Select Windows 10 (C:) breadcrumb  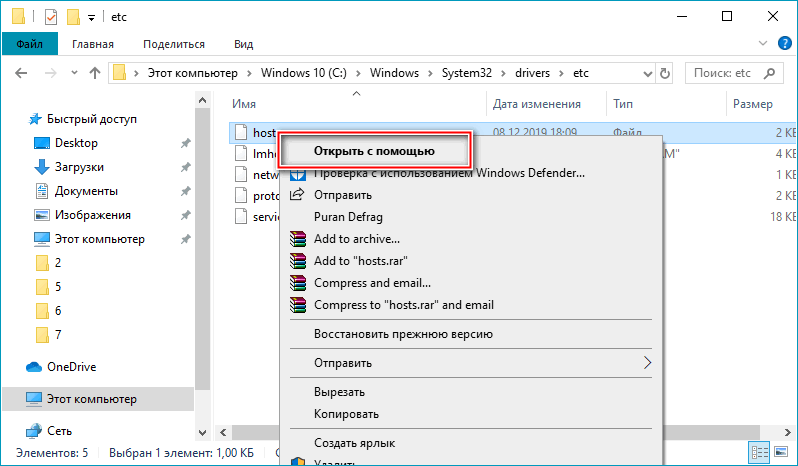[303, 73]
